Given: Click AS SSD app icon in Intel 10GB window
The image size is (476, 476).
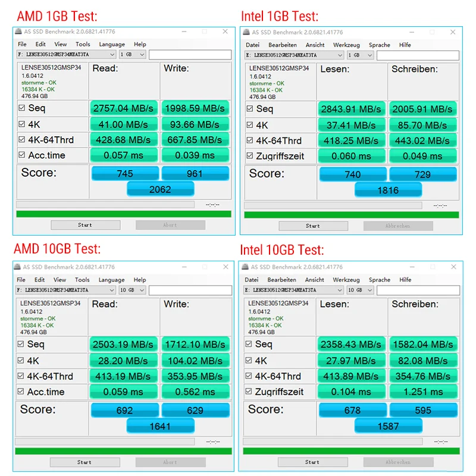Looking at the screenshot, I should (245, 267).
